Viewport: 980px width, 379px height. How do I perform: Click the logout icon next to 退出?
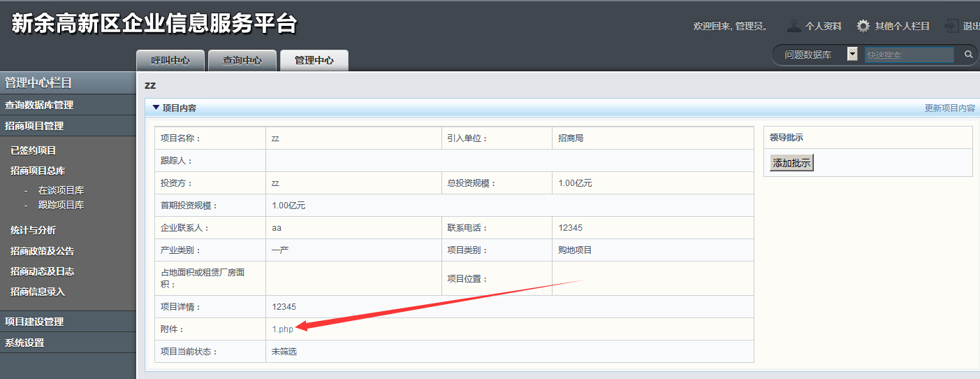pos(951,26)
